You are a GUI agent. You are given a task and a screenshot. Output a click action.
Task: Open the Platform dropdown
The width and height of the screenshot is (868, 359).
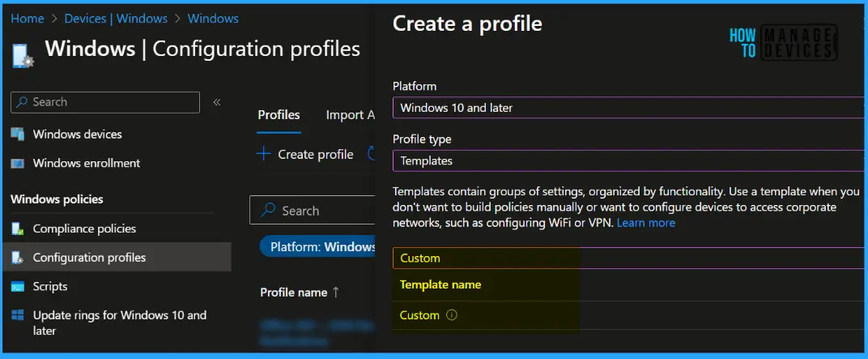pos(628,108)
